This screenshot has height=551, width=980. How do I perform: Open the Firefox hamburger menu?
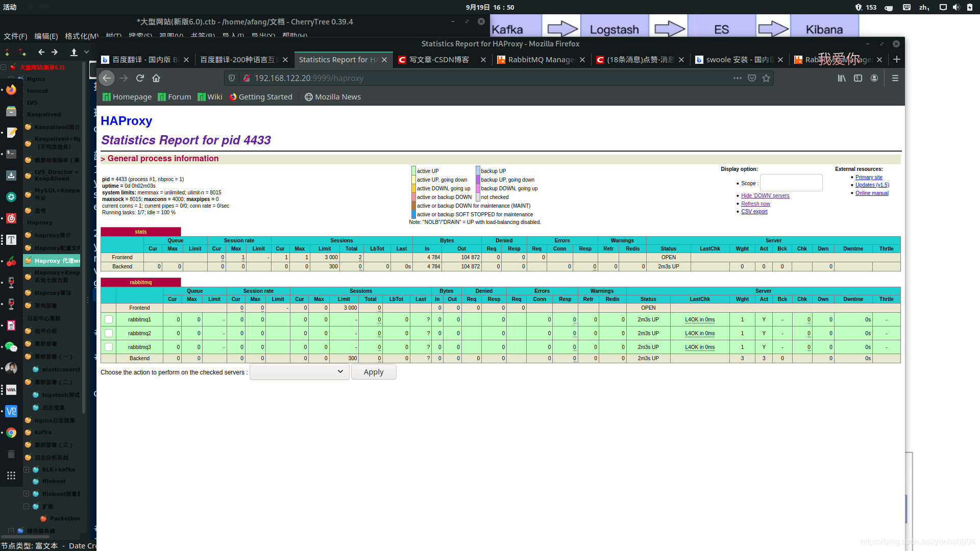(x=895, y=78)
